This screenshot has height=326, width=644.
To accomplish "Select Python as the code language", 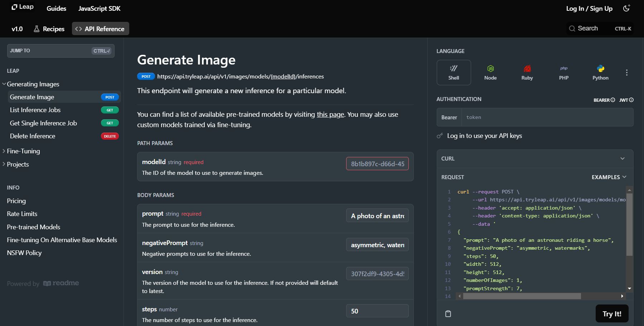I will tap(600, 72).
